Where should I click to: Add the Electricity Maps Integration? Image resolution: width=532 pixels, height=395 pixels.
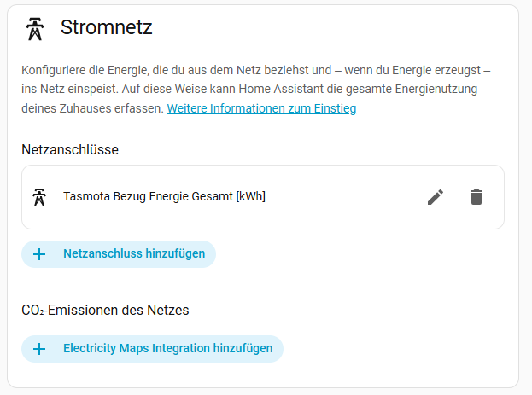click(x=152, y=349)
